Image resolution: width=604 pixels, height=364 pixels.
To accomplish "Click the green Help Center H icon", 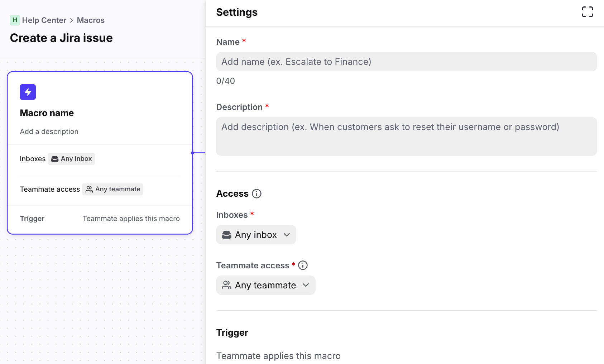I will [15, 20].
